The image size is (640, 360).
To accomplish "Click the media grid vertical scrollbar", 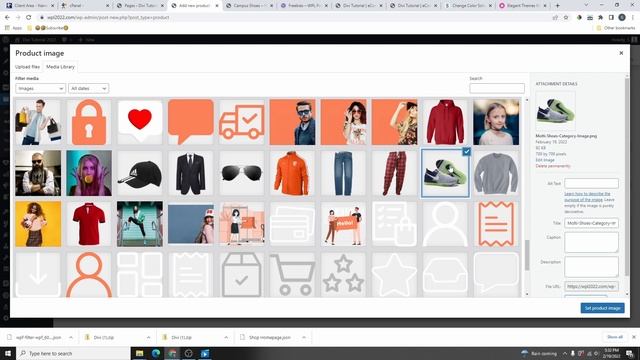I will pyautogui.click(x=527, y=255).
